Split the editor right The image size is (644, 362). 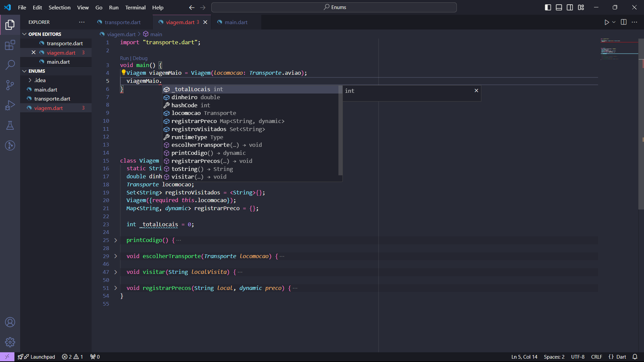click(624, 22)
